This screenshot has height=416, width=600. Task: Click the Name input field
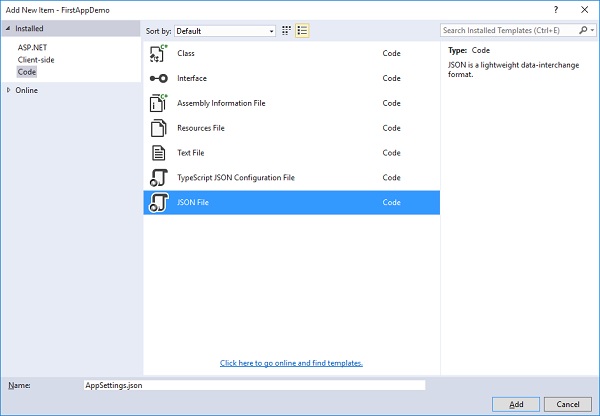[x=255, y=384]
